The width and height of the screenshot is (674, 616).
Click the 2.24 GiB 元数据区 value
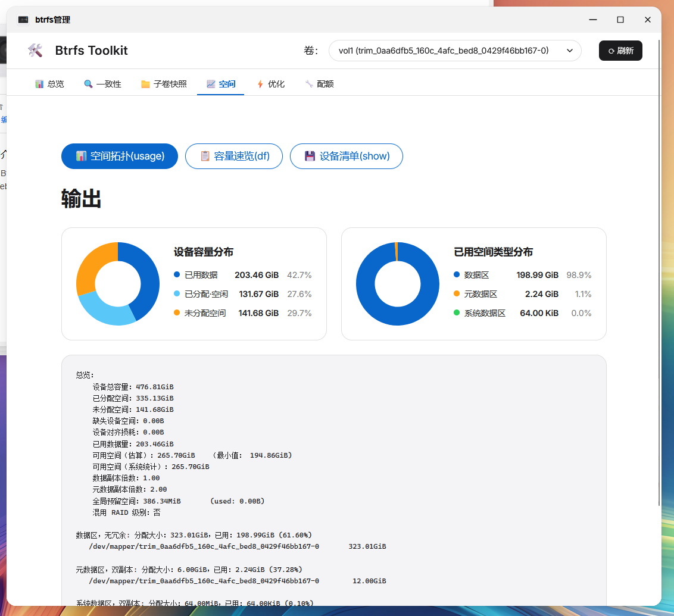tap(542, 294)
